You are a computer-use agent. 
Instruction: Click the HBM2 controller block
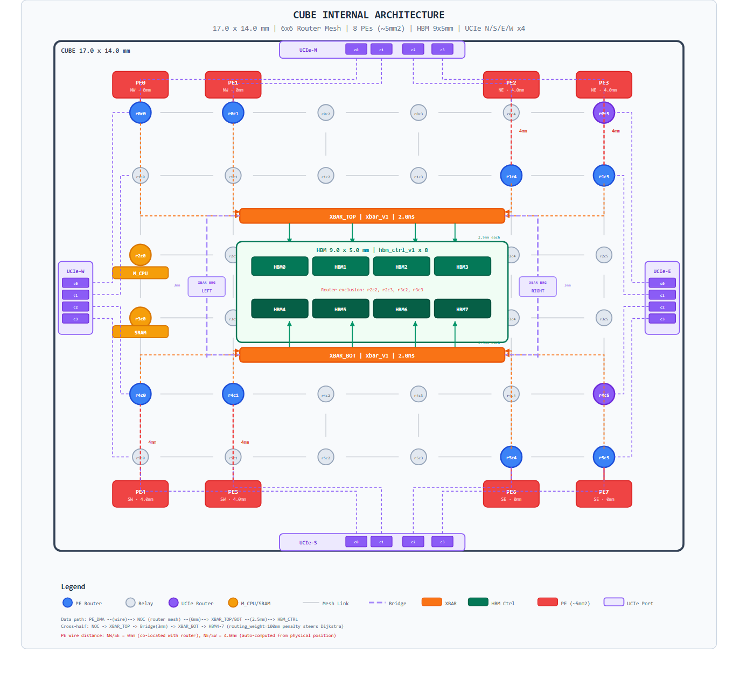(401, 267)
